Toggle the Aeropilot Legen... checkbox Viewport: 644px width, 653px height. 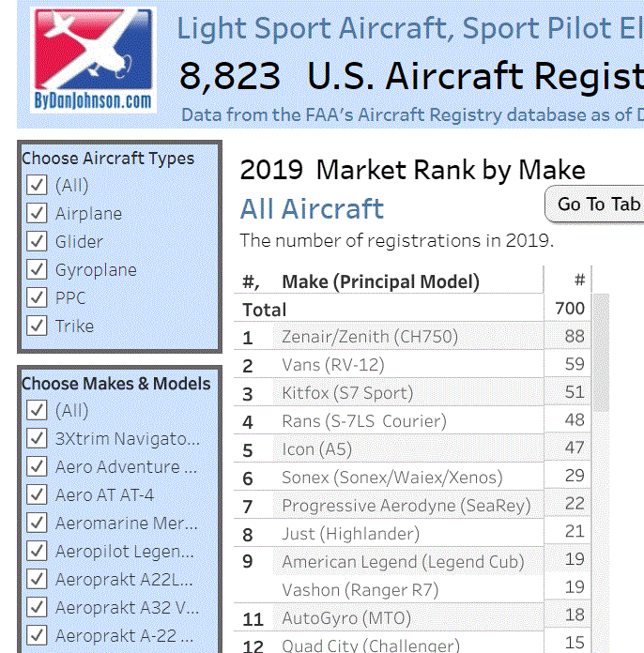[37, 551]
